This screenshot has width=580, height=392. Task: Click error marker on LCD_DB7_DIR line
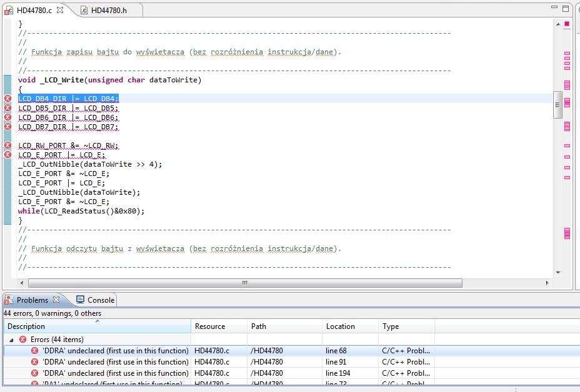(7, 126)
